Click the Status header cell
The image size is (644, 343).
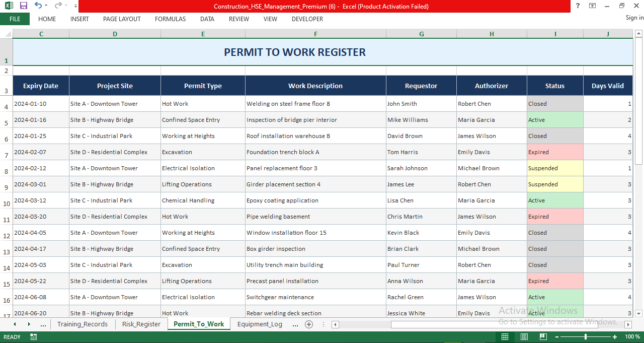555,86
